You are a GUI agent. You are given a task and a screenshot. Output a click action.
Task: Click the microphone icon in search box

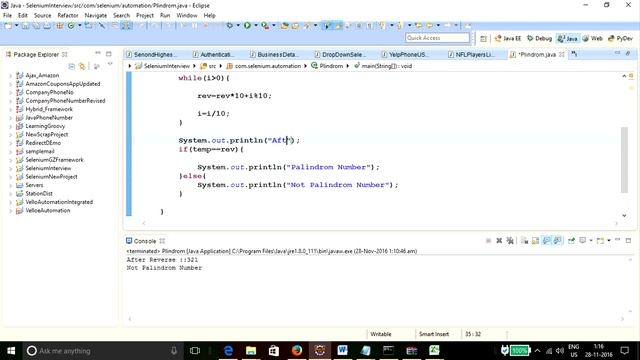coord(173,351)
